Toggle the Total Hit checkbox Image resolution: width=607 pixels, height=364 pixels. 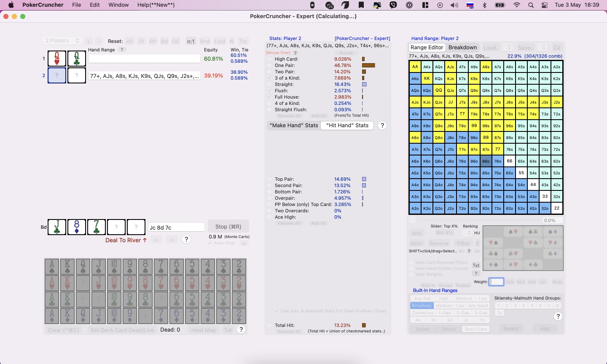click(269, 326)
